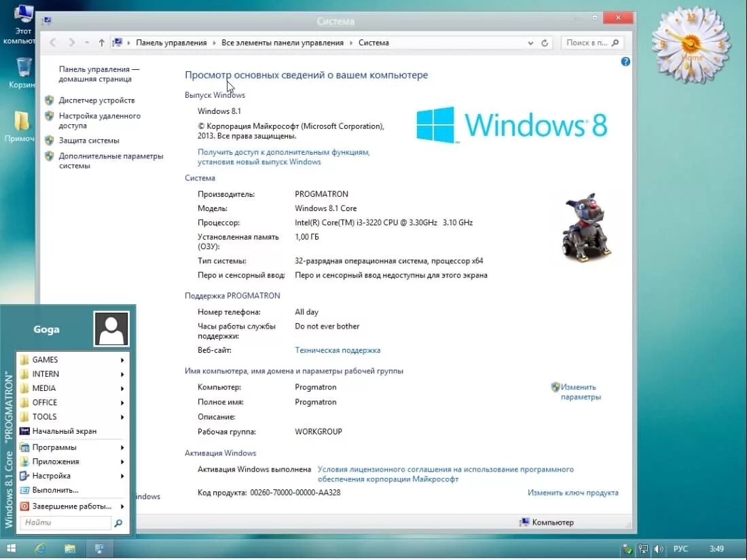Go to Панель управления — домашняя страница
This screenshot has width=747, height=560.
[x=98, y=74]
